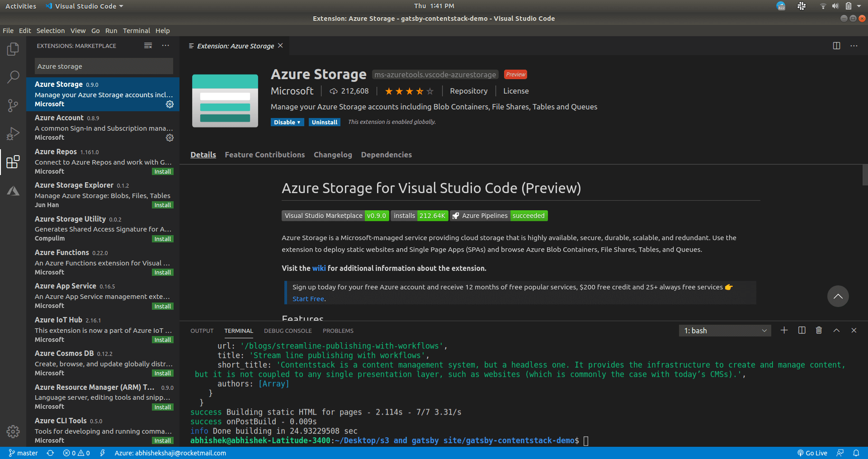Open manage gear for Azure Account extension
Viewport: 868px width, 459px height.
[170, 137]
